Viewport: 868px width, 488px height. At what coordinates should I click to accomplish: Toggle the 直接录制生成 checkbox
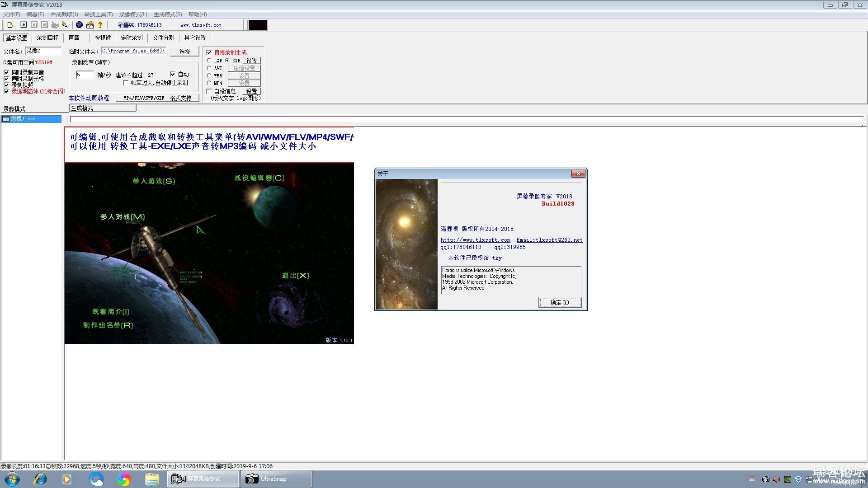pos(209,52)
